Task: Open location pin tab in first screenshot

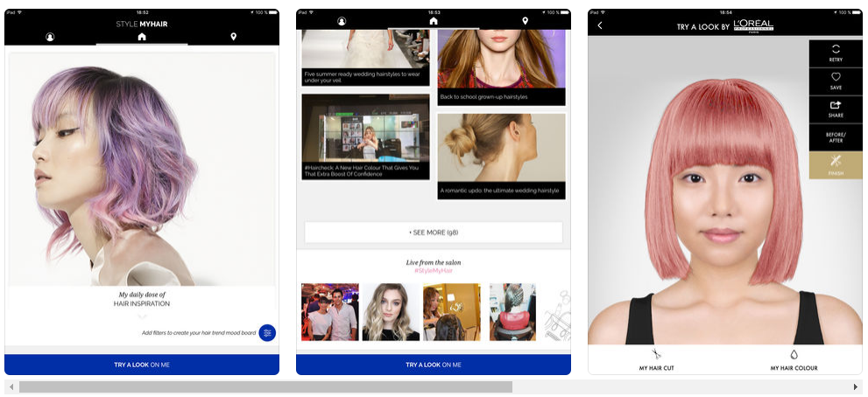Action: click(x=234, y=37)
